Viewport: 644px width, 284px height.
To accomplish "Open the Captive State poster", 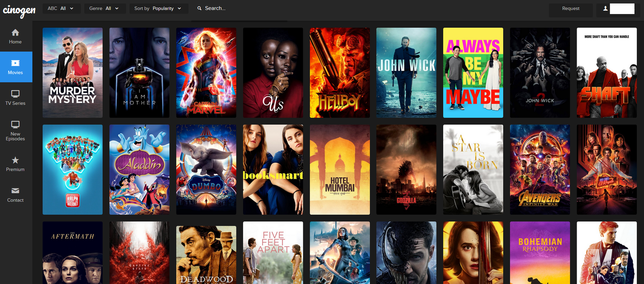I will (139, 253).
